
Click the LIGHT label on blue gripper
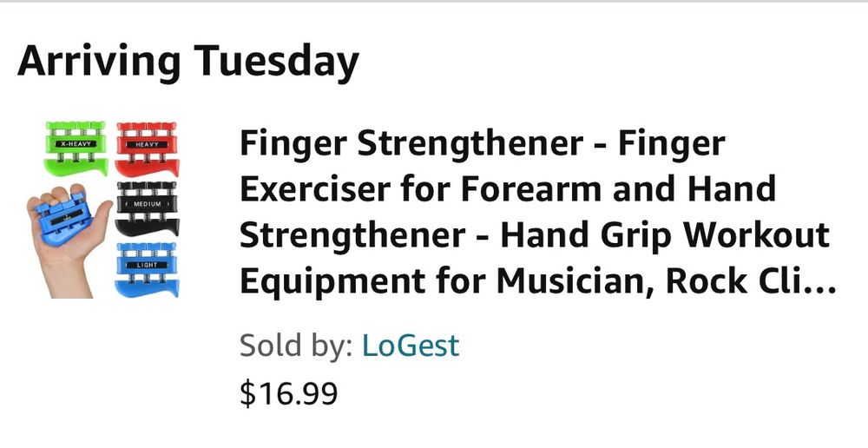pyautogui.click(x=148, y=264)
